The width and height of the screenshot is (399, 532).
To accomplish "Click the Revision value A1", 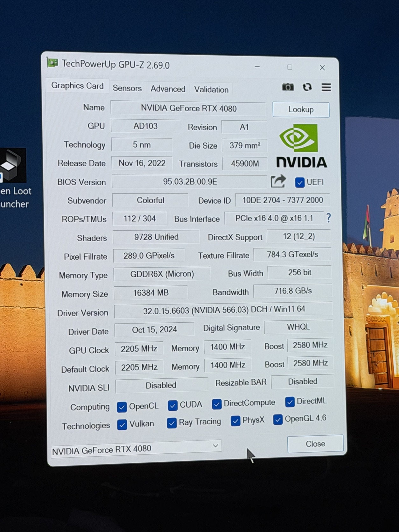I will tap(244, 127).
